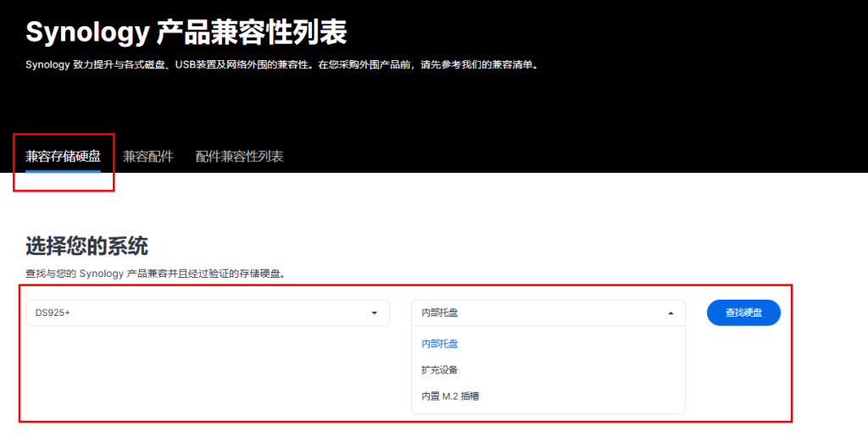This screenshot has width=868, height=437.
Task: Click the DS925+ dropdown arrow
Action: pos(374,313)
